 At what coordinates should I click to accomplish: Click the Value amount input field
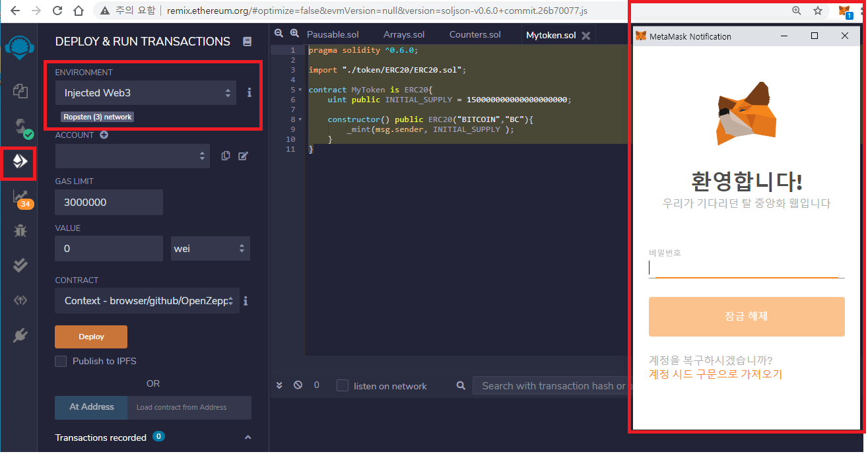click(109, 249)
